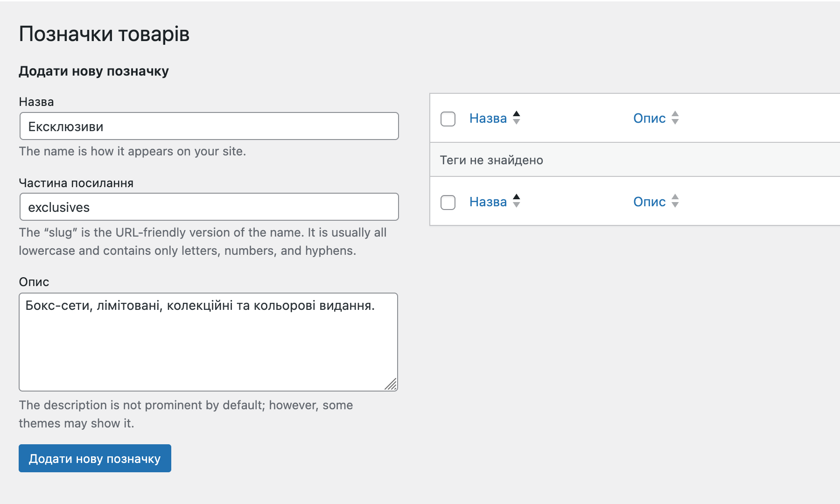This screenshot has height=504, width=840.
Task: Click sort arrows beside header Назва
Action: pos(516,118)
